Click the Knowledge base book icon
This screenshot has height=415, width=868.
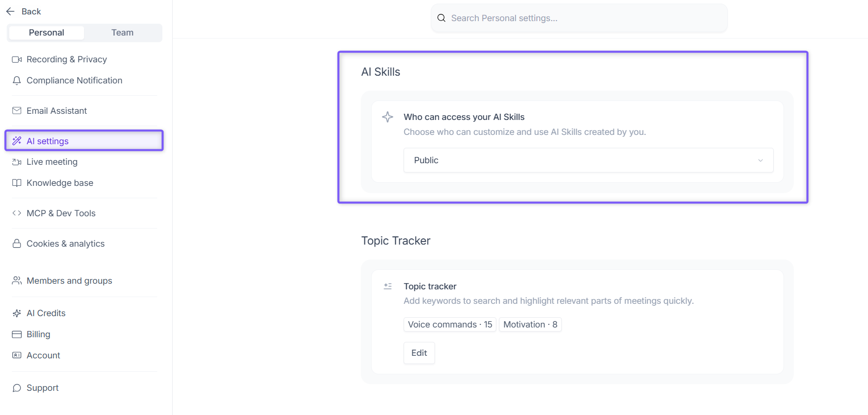[x=16, y=183]
